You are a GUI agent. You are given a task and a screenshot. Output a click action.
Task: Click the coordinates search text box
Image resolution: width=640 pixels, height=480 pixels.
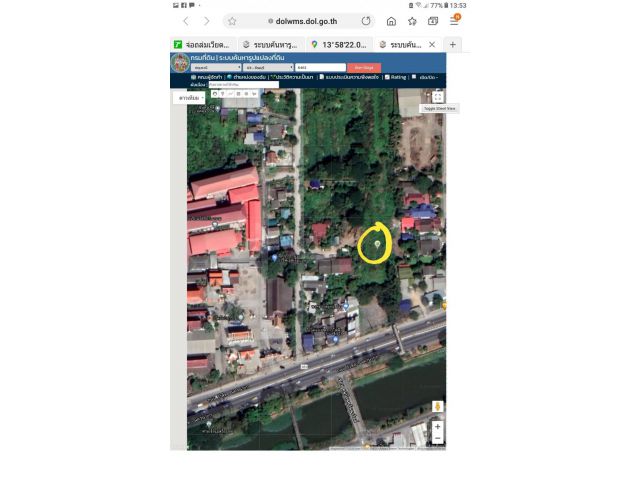coord(244,84)
